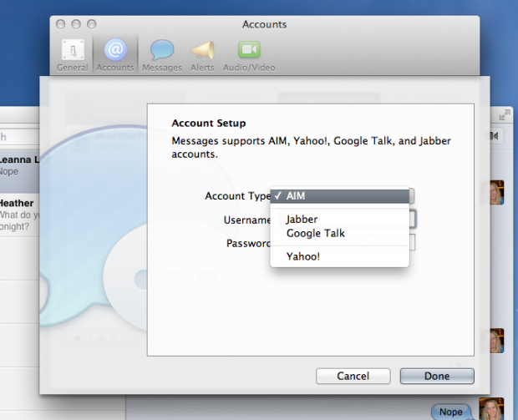Confirm setup with Done button
518x420 pixels.
click(x=437, y=376)
